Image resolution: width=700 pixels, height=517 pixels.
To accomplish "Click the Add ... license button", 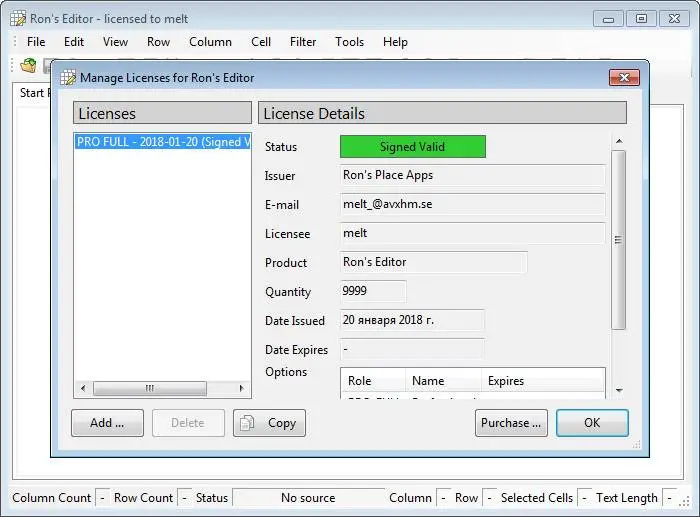I will click(x=107, y=423).
